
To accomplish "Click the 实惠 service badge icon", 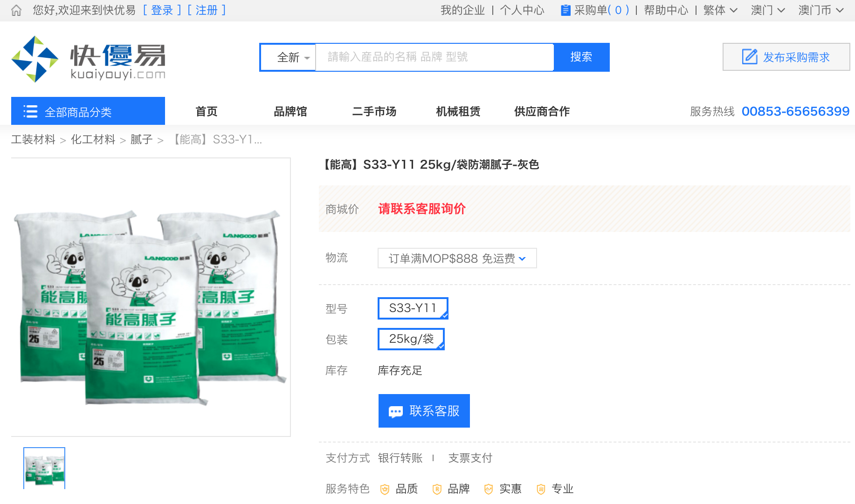I will (x=489, y=489).
